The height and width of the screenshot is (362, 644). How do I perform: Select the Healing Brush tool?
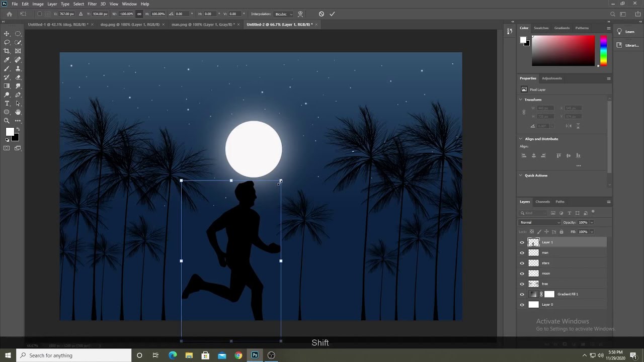18,60
